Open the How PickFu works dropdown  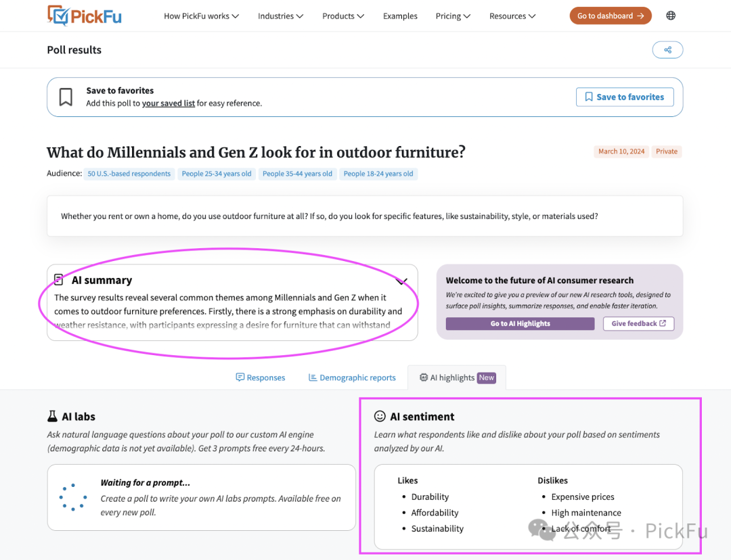coord(201,16)
